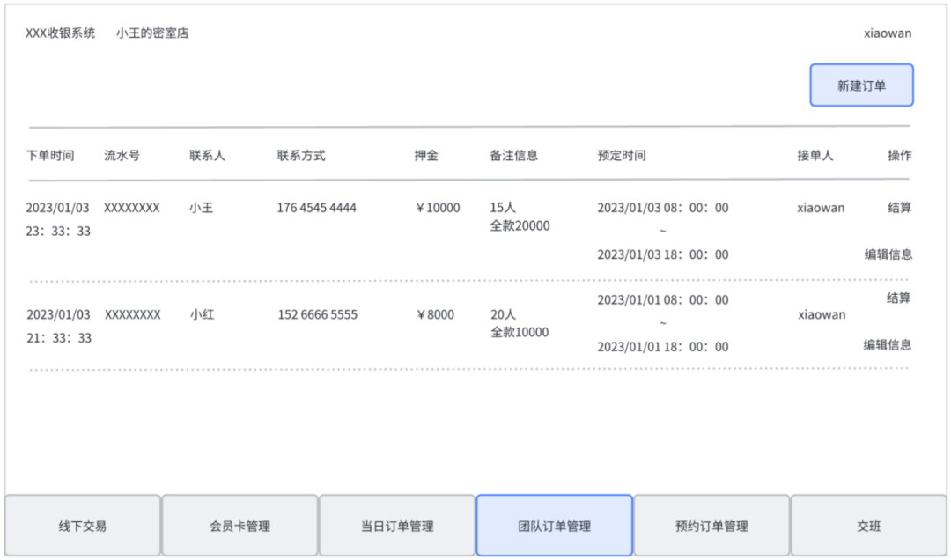Click the xiaowan account name
This screenshot has height=560, width=951.
pos(888,33)
